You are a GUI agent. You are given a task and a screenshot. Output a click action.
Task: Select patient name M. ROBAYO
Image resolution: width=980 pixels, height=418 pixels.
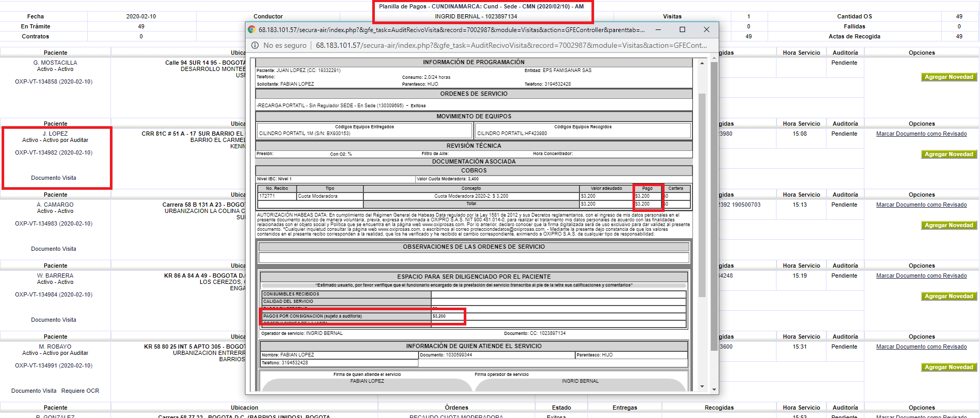click(55, 347)
